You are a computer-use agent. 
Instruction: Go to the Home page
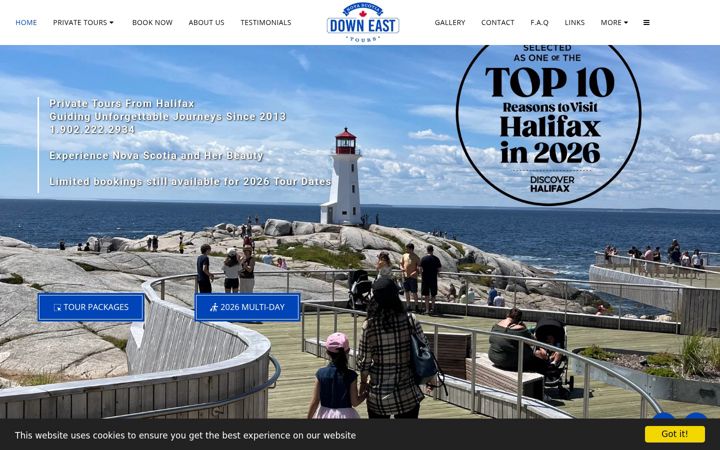coord(26,22)
